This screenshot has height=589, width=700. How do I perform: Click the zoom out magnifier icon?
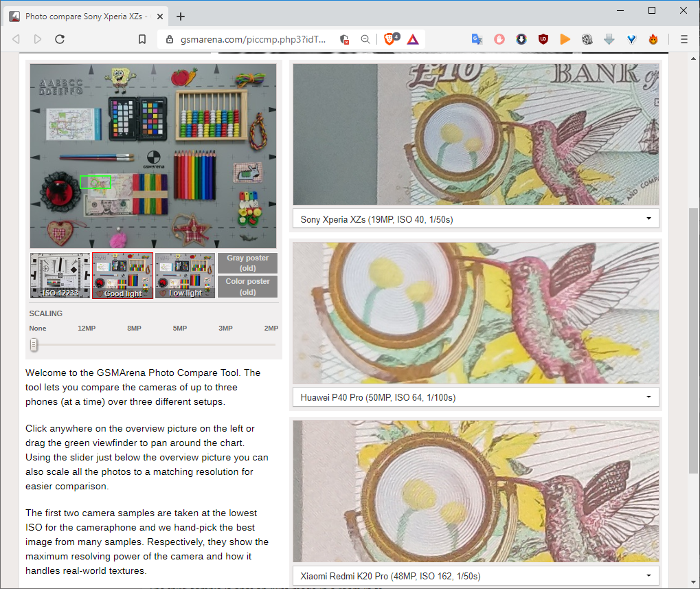(365, 39)
